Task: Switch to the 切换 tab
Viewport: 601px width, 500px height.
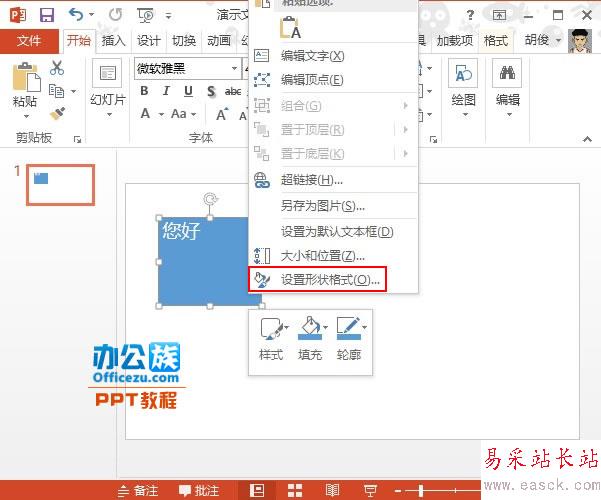Action: 184,41
